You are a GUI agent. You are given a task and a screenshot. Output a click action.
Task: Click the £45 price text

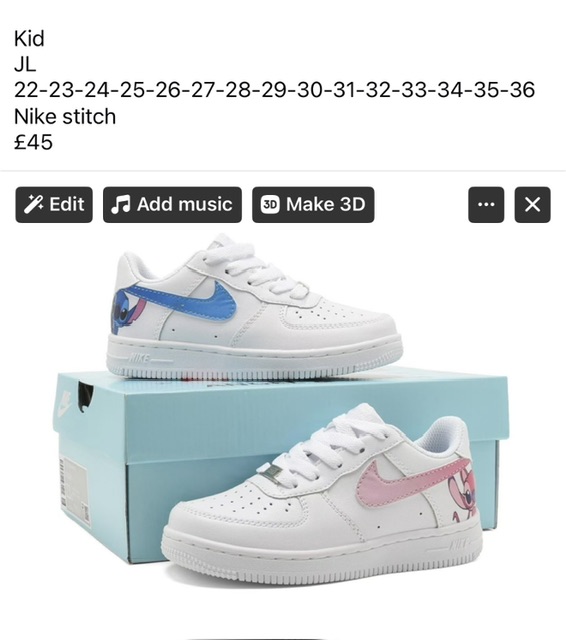[33, 142]
